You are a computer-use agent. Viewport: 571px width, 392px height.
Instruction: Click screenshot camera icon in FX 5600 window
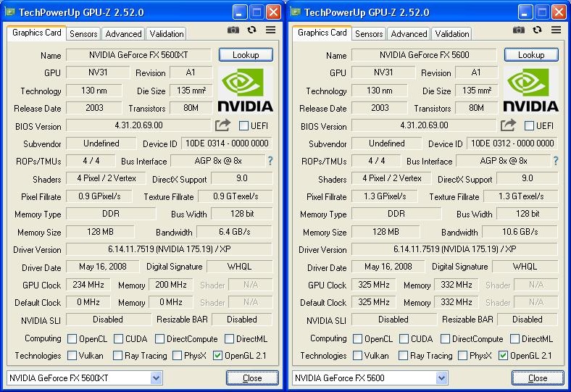tap(519, 30)
